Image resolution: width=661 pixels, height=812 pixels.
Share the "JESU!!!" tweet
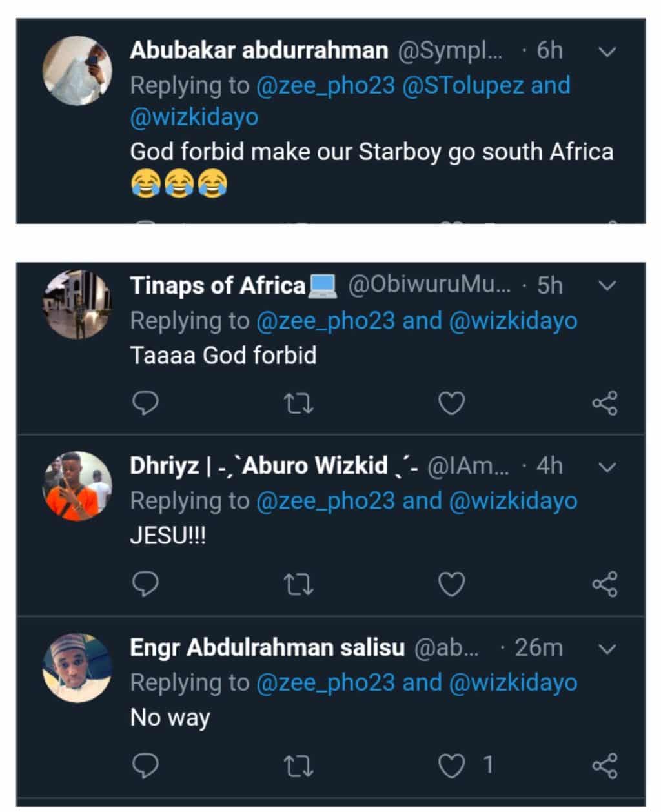coord(605,584)
